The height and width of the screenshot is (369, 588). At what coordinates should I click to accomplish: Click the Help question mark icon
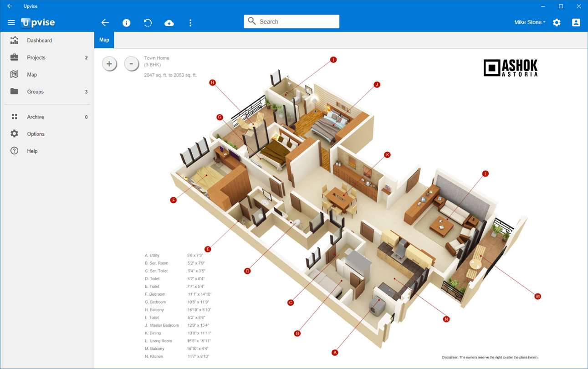14,151
